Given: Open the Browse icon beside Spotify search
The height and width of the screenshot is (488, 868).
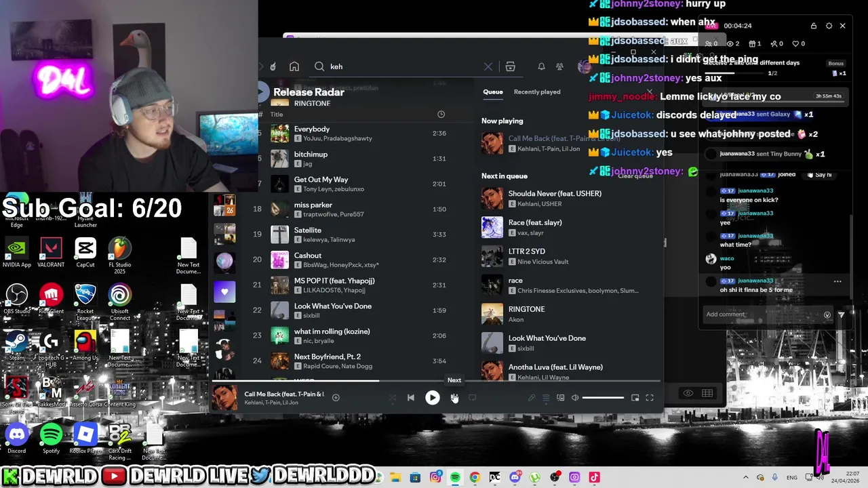Looking at the screenshot, I should pos(511,66).
